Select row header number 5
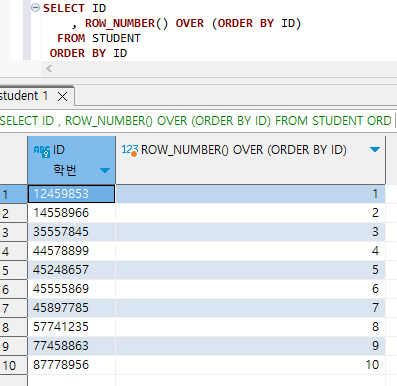The width and height of the screenshot is (397, 386). (x=13, y=270)
